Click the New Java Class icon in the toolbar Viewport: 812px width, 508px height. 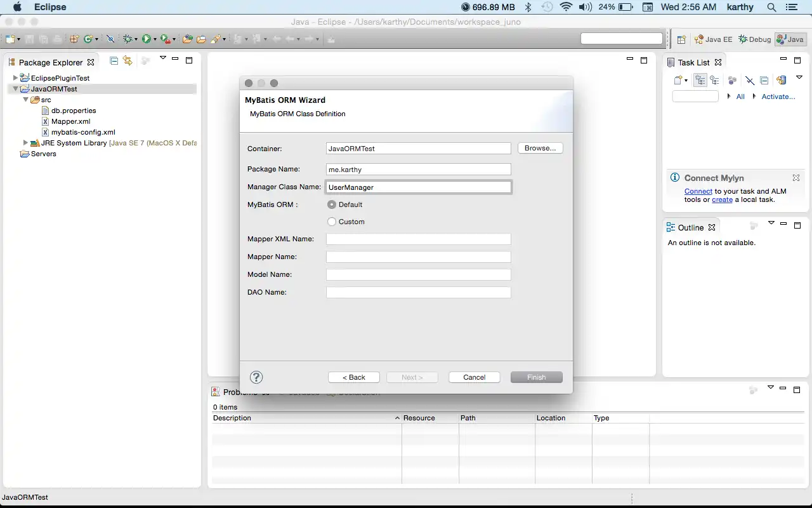coord(88,39)
